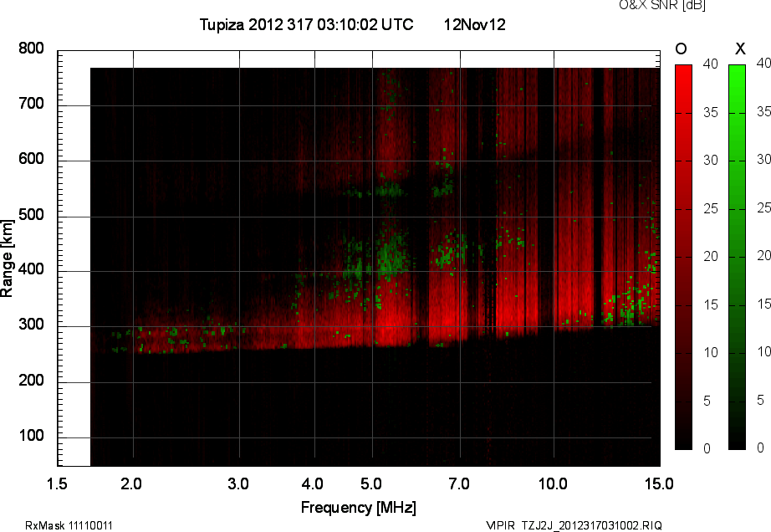Image resolution: width=771 pixels, height=532 pixels.
Task: Click the VIPIR .RIQ filename label
Action: coord(574,525)
